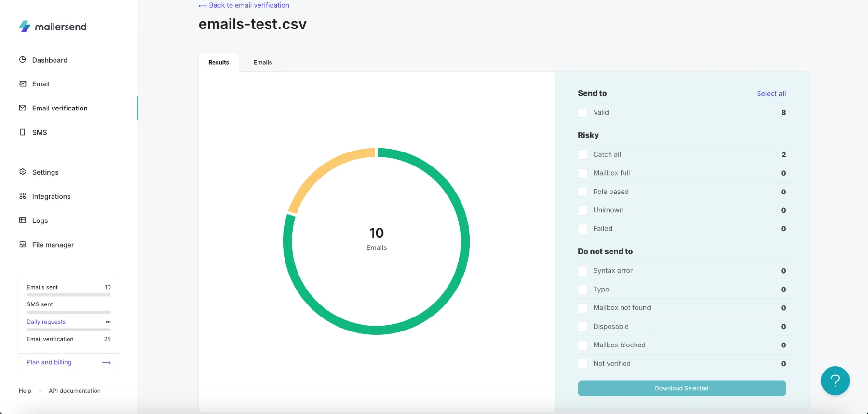Open the Results tab
Viewport: 868px width, 414px height.
(x=218, y=62)
